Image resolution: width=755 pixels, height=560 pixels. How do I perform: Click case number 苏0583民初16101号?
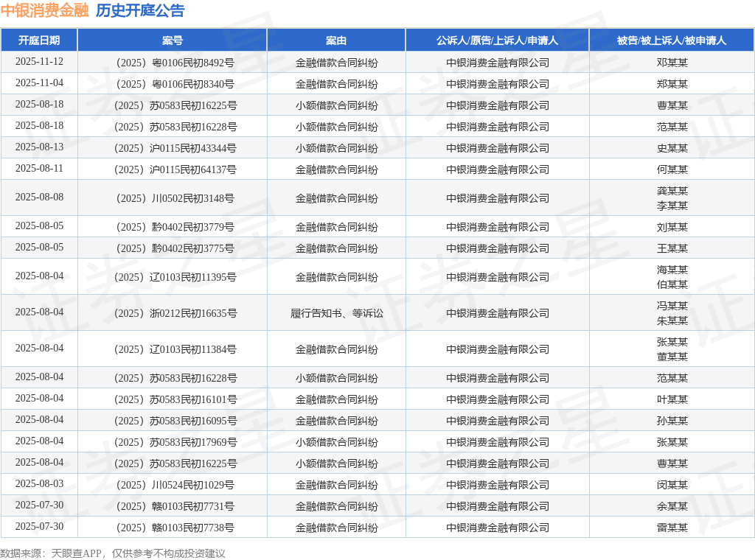point(175,399)
